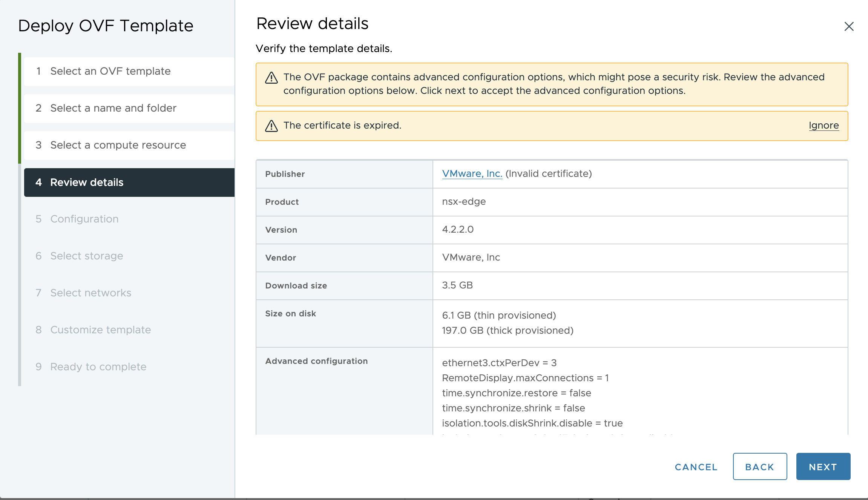Click the Next button
The height and width of the screenshot is (500, 868).
click(x=823, y=466)
